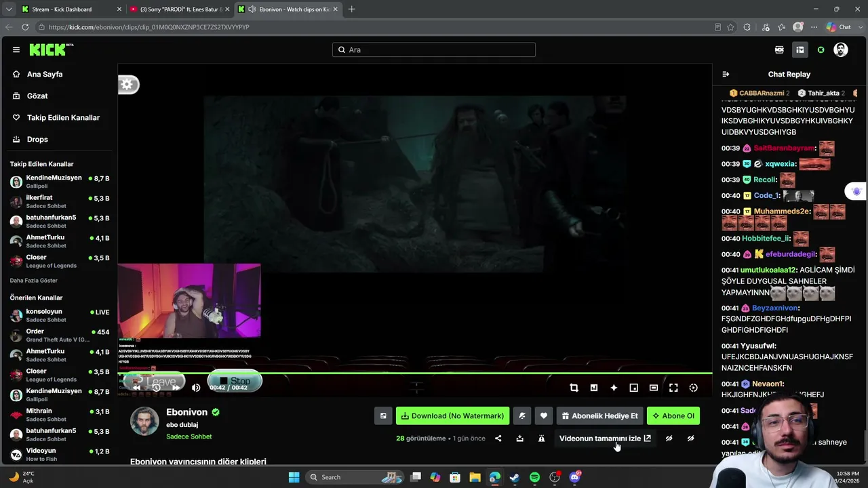The image size is (868, 488).
Task: Open the KCK rewards icon in header
Action: 779,49
